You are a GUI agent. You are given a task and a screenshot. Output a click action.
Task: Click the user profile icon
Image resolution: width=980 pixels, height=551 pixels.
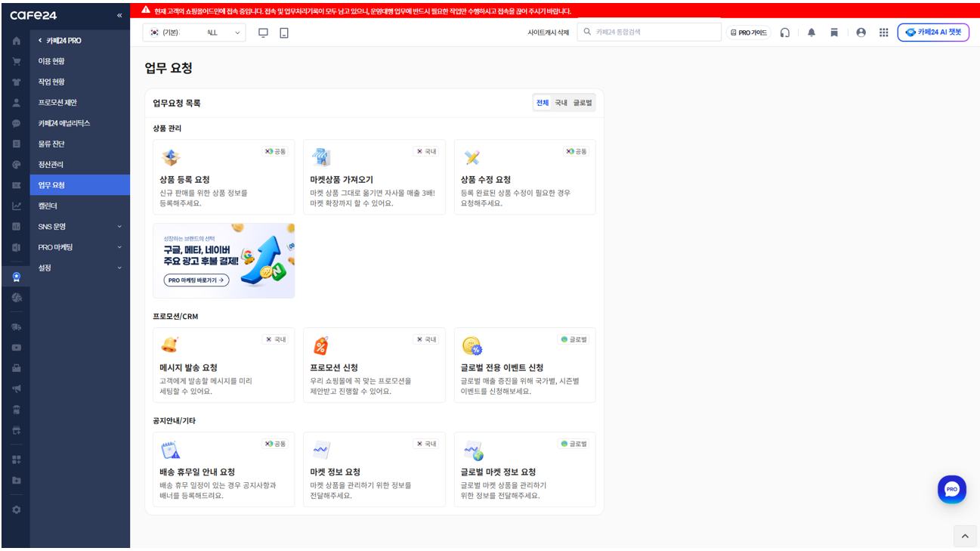(861, 33)
